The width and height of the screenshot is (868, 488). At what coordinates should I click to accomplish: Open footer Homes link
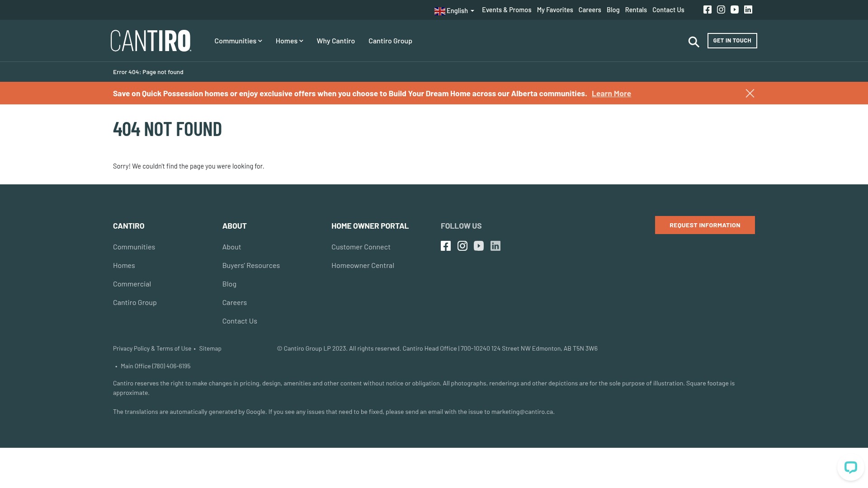[124, 265]
